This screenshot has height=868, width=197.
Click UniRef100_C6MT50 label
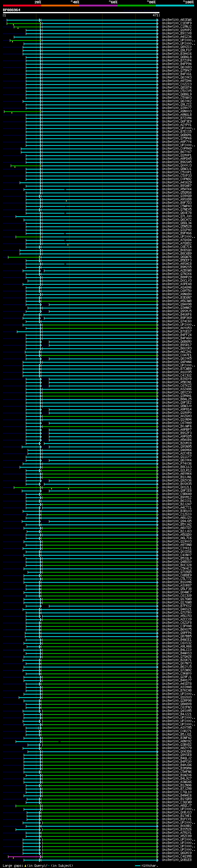coord(177,291)
